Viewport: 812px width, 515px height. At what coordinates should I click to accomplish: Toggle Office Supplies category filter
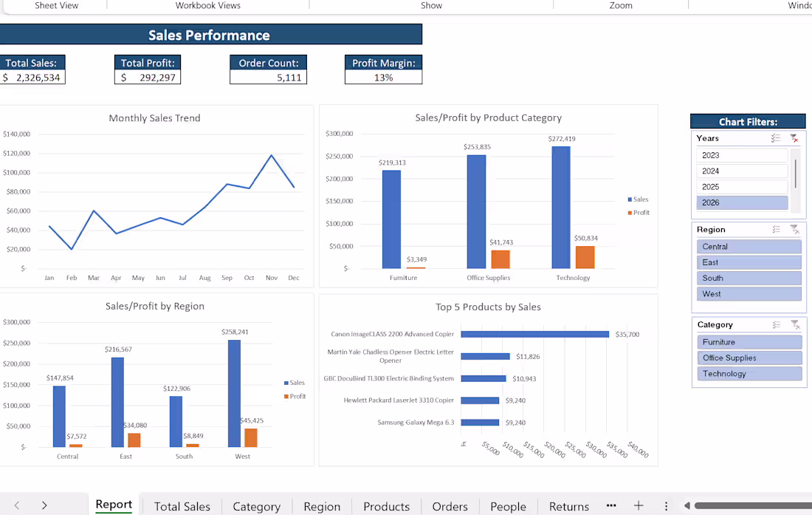pyautogui.click(x=749, y=358)
